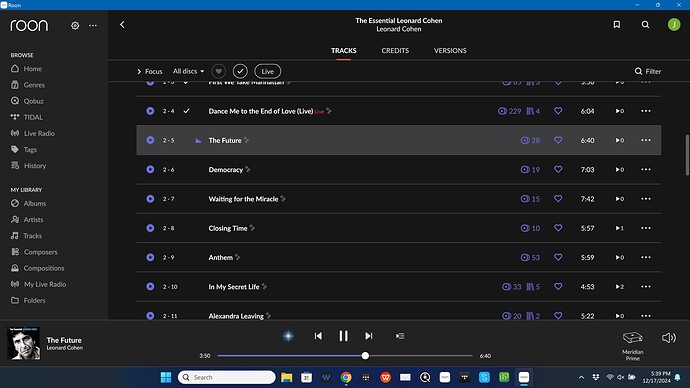This screenshot has width=690, height=388.
Task: Open Roon Radio sparkle icon
Action: tap(288, 336)
